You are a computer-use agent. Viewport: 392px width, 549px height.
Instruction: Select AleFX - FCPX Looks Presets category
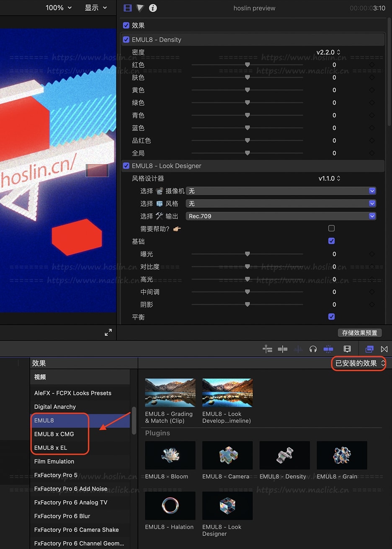pyautogui.click(x=80, y=393)
